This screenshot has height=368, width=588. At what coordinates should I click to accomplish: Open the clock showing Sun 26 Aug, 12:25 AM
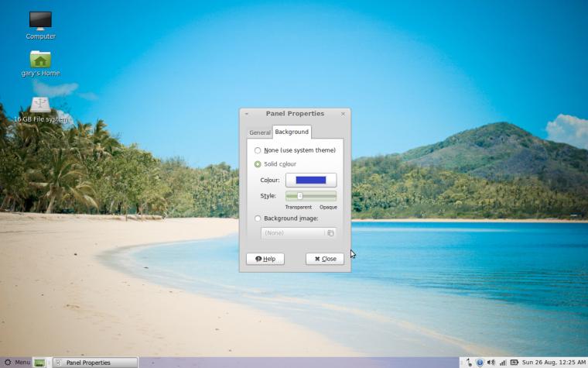pos(553,363)
